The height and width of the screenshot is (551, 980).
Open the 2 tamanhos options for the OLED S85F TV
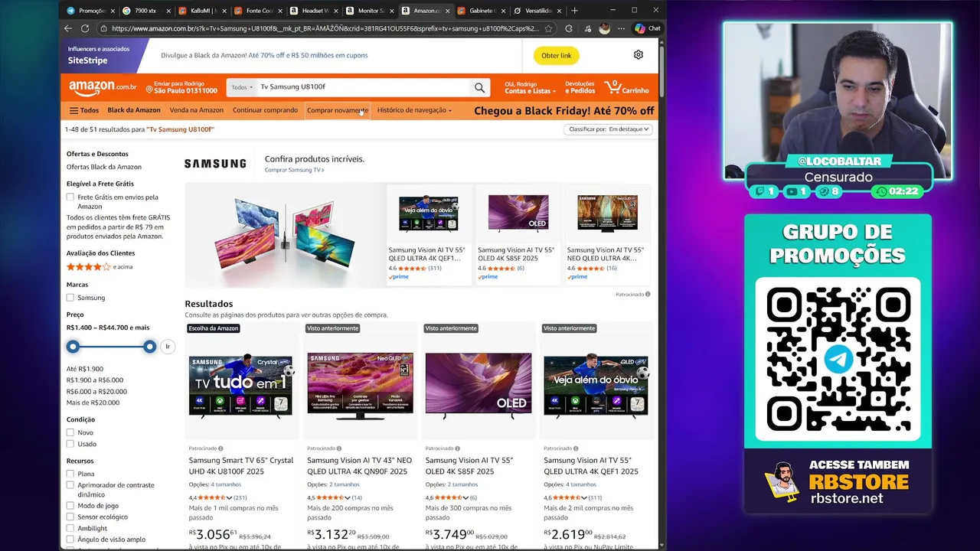point(463,484)
